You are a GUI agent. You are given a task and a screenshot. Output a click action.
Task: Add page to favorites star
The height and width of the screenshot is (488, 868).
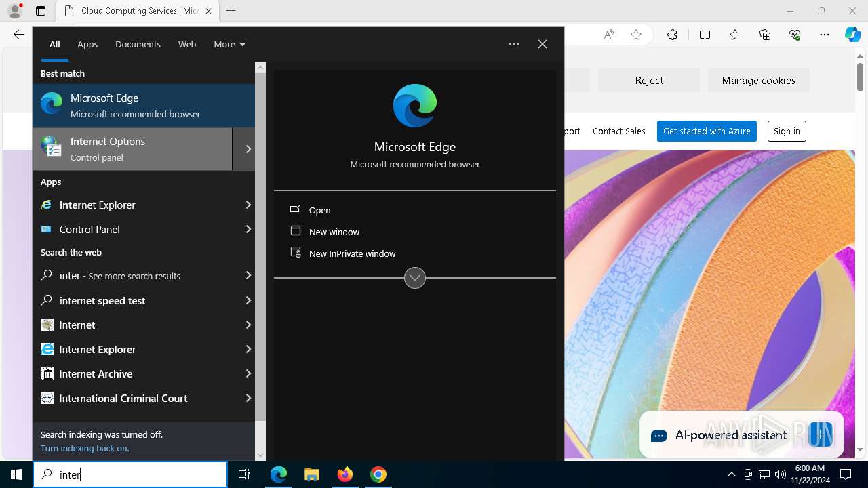[636, 35]
